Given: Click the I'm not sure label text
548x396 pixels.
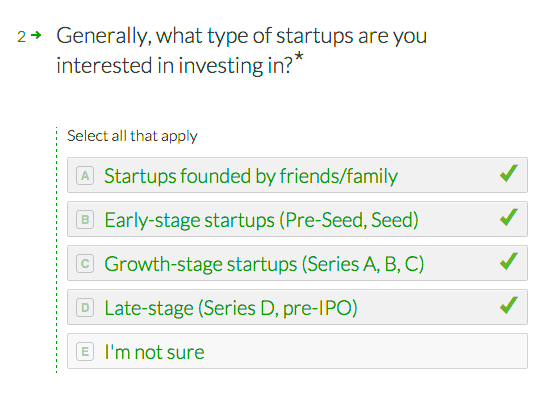Looking at the screenshot, I should pyautogui.click(x=154, y=352).
